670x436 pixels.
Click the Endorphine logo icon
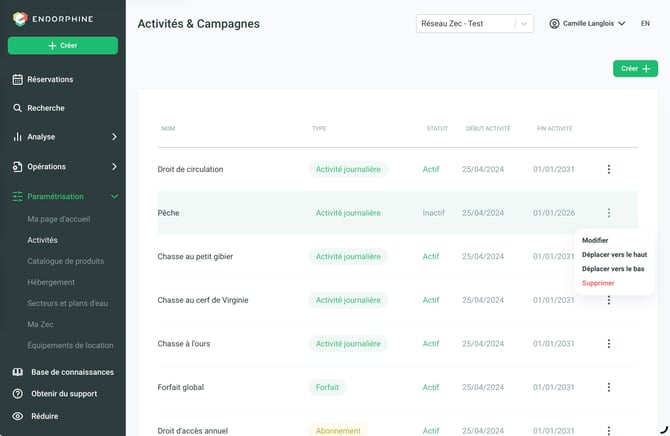pos(20,19)
